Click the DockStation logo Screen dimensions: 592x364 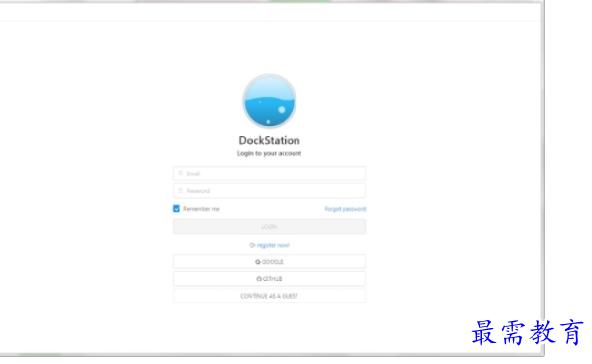click(x=269, y=101)
